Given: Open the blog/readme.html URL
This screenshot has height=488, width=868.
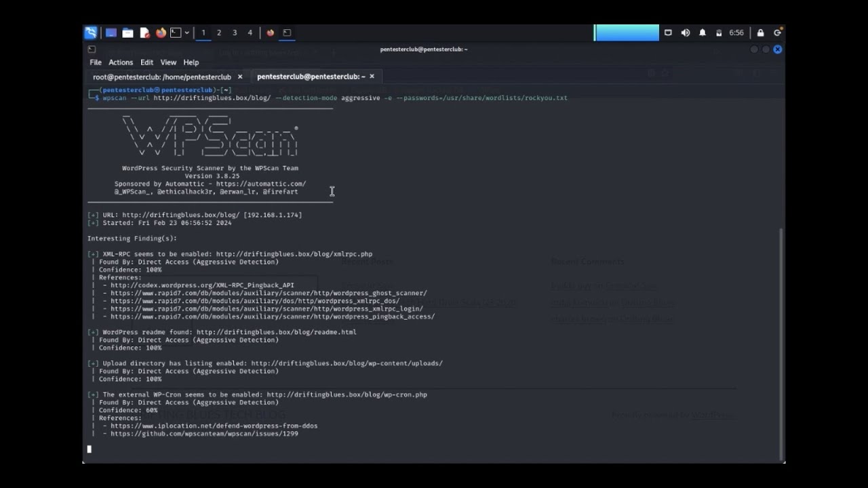Looking at the screenshot, I should (277, 332).
